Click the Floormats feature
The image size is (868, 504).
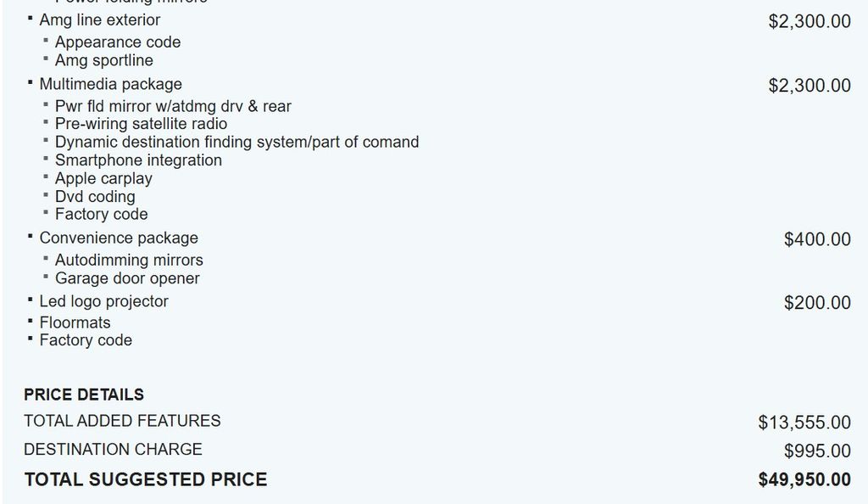(75, 322)
